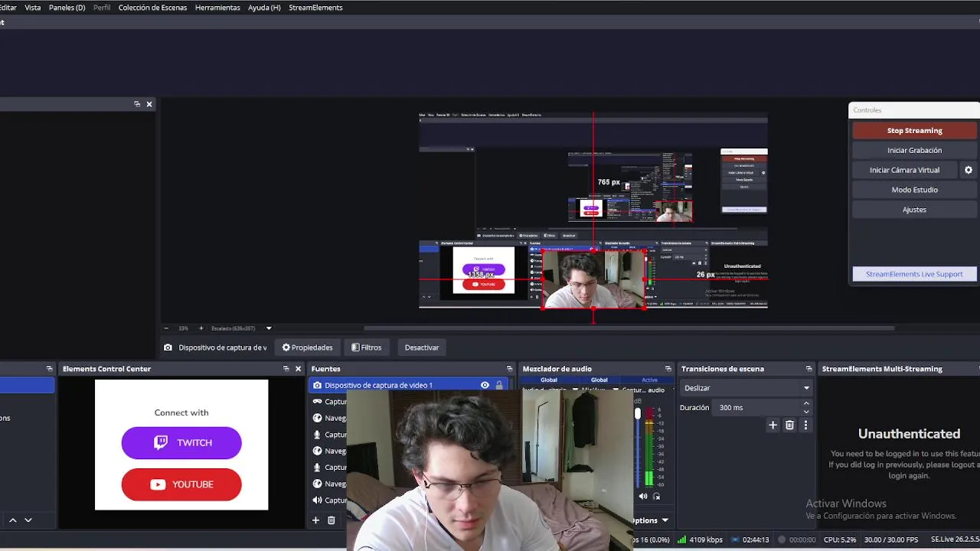Image resolution: width=980 pixels, height=551 pixels.
Task: Click the recording indicator icon in status bar
Action: (x=781, y=540)
